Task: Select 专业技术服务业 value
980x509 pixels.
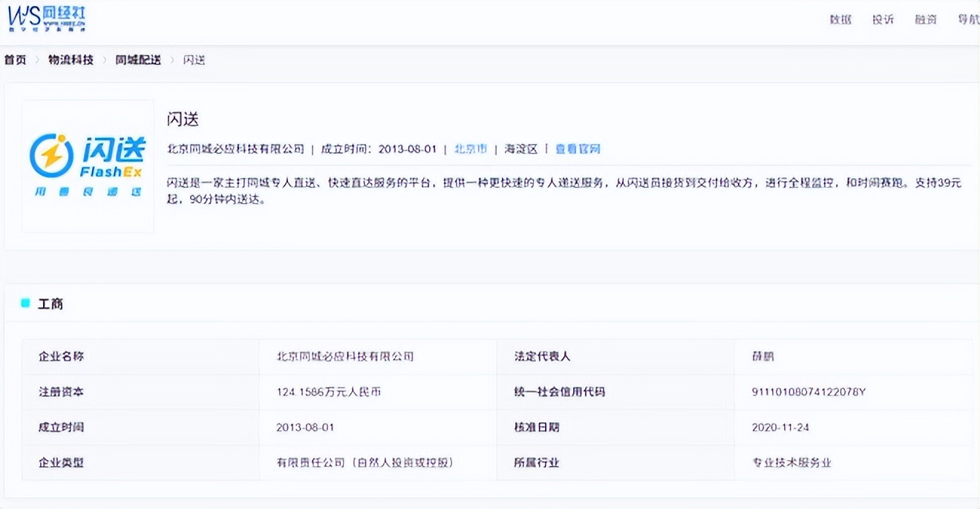Action: point(791,463)
